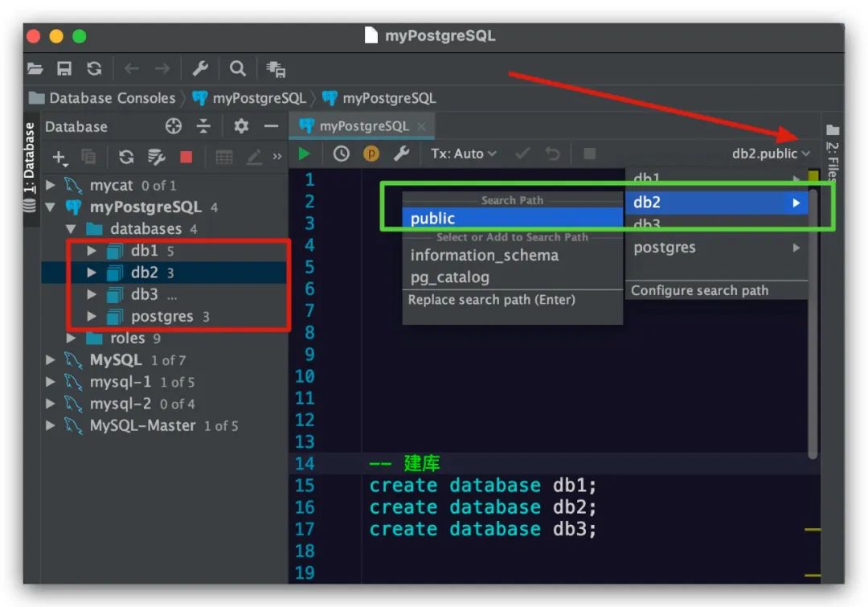Hide Database panel with the minus icon
Screen dimensions: 868x607
coord(271,126)
